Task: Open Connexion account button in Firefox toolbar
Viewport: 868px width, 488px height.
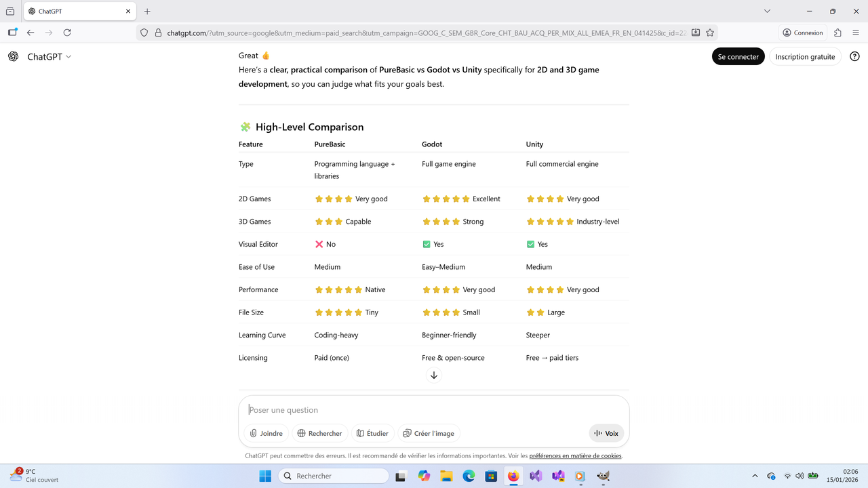Action: click(x=802, y=33)
